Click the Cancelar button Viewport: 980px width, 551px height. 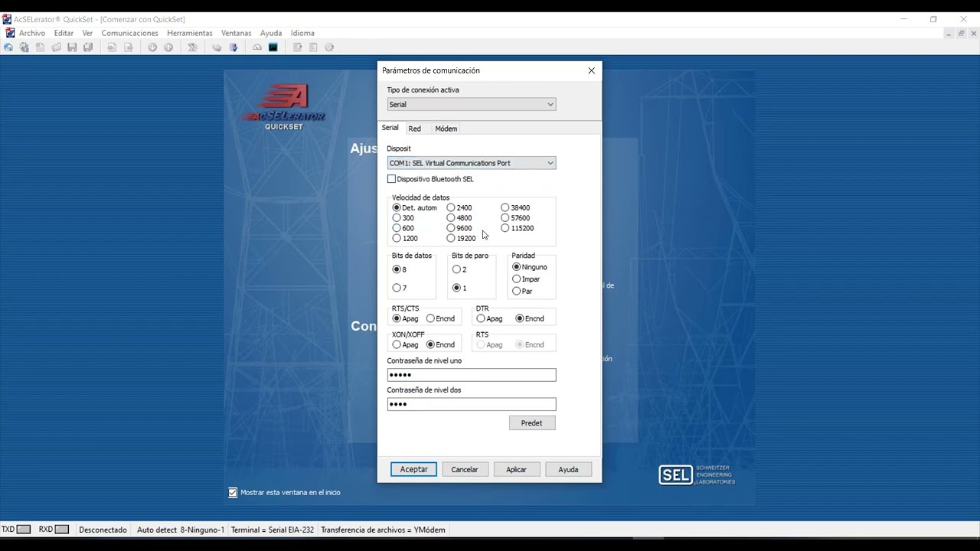[x=465, y=469]
